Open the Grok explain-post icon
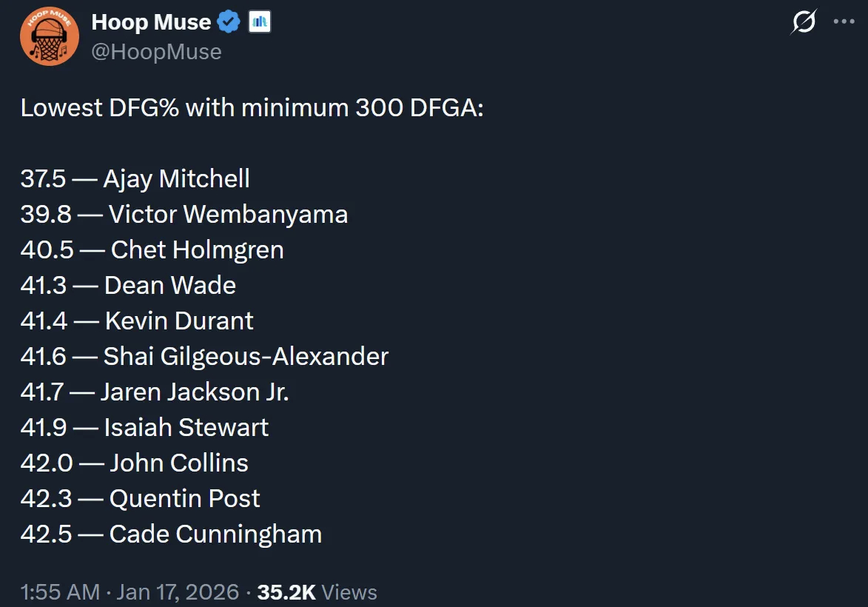The image size is (868, 607). 803,22
